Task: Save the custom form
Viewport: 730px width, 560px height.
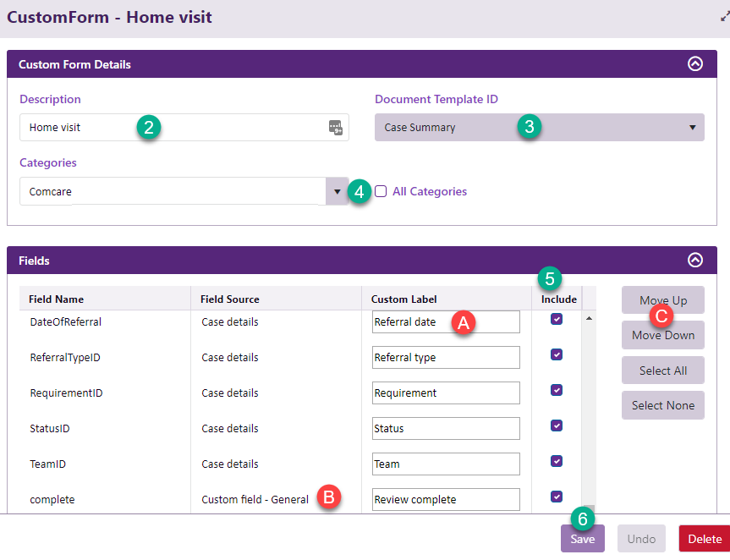Action: 582,539
